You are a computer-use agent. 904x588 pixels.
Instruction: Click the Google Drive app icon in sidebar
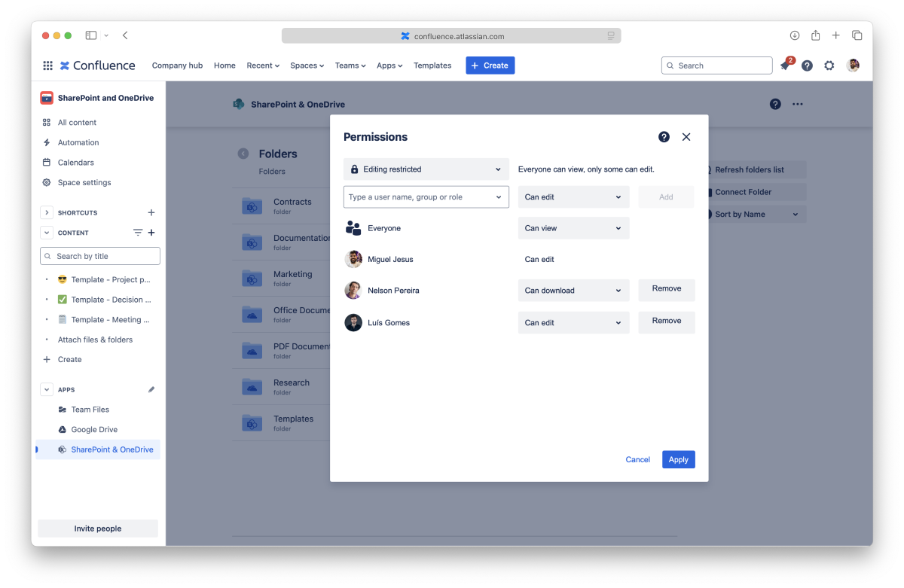pyautogui.click(x=63, y=430)
